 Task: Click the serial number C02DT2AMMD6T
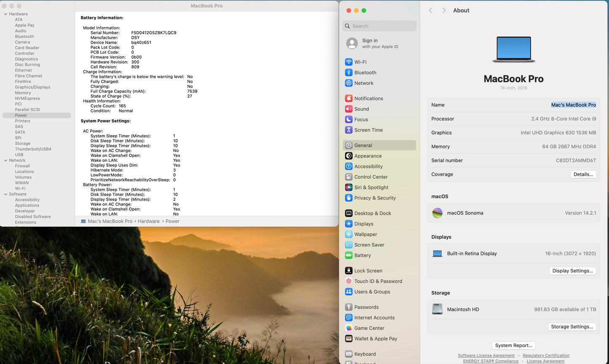pos(576,161)
